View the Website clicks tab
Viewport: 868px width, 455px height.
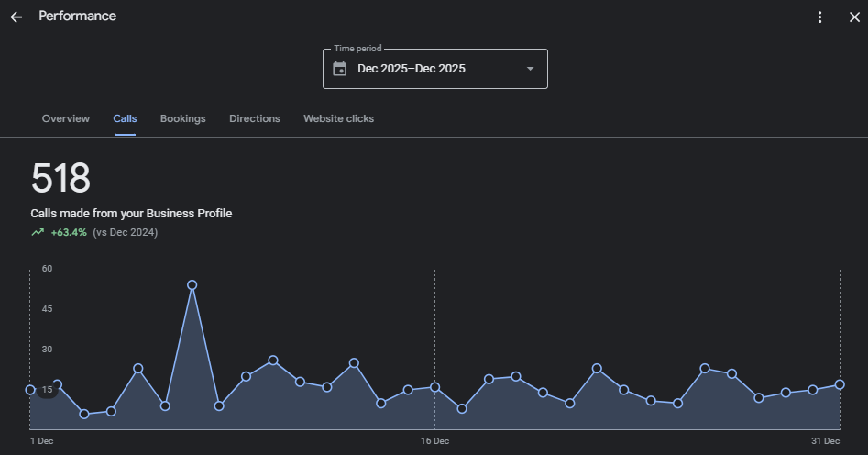point(338,118)
